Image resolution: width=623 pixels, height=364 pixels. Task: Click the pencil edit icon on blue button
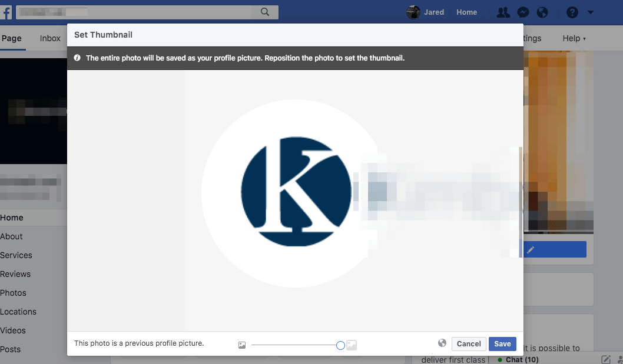click(x=531, y=250)
